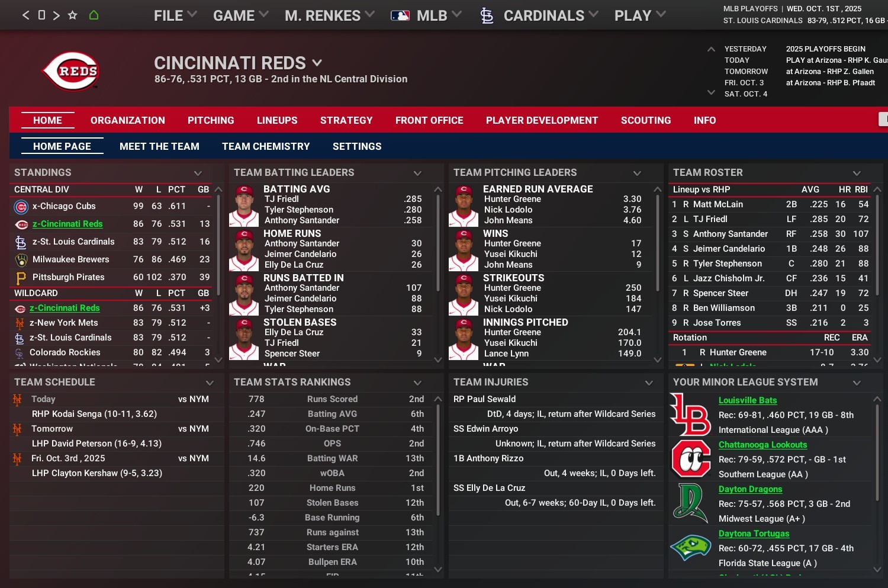Viewport: 888px width, 588px height.
Task: Click the Cardinals logo in the top menu
Action: [x=487, y=16]
